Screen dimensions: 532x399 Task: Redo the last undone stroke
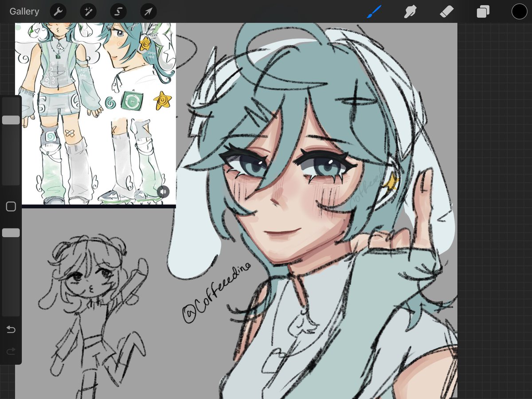point(11,352)
